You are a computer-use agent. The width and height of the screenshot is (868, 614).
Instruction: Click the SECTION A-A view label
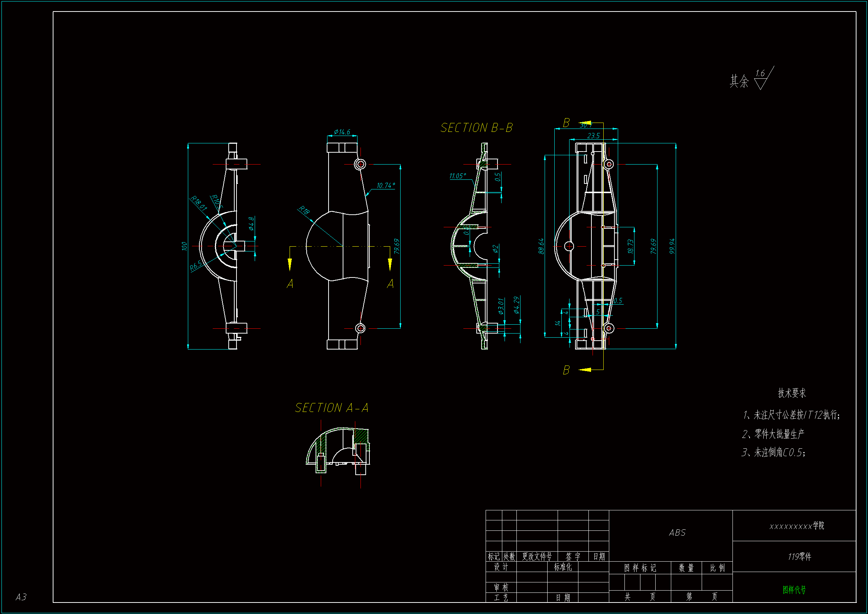click(331, 408)
